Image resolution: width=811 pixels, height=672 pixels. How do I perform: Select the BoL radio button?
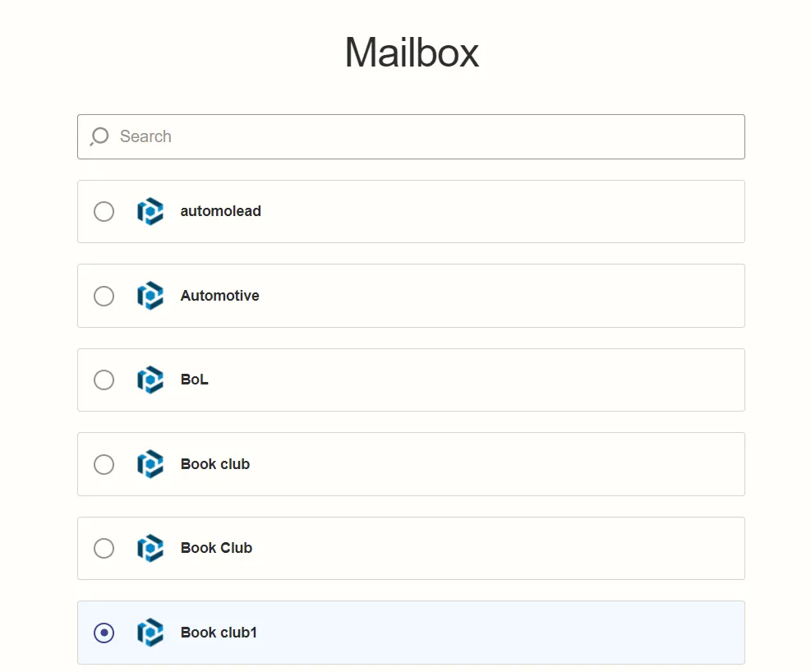[104, 380]
